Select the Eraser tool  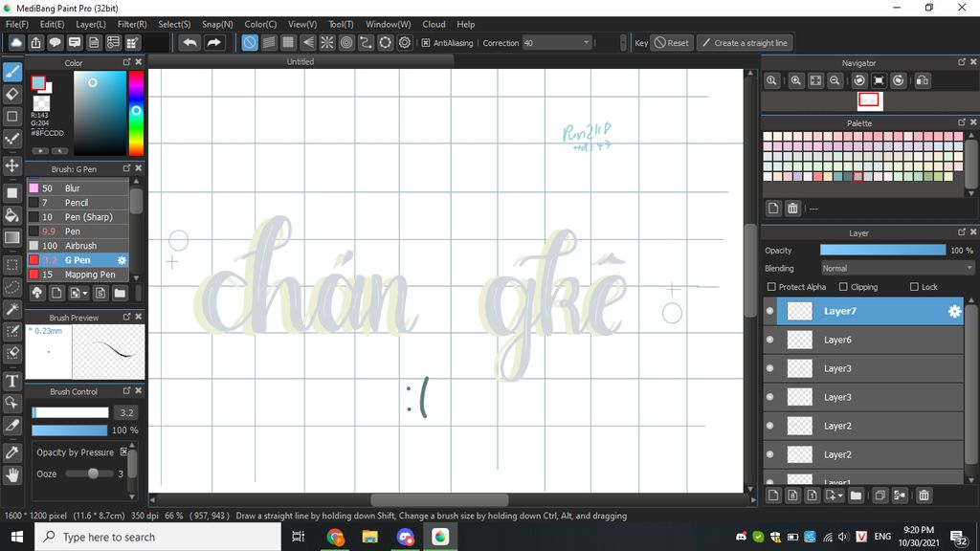[11, 94]
